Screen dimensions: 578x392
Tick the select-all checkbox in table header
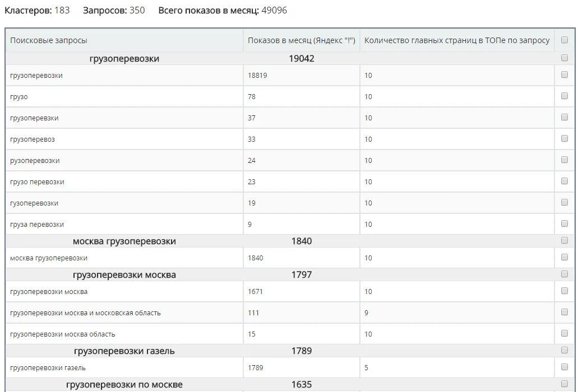565,40
